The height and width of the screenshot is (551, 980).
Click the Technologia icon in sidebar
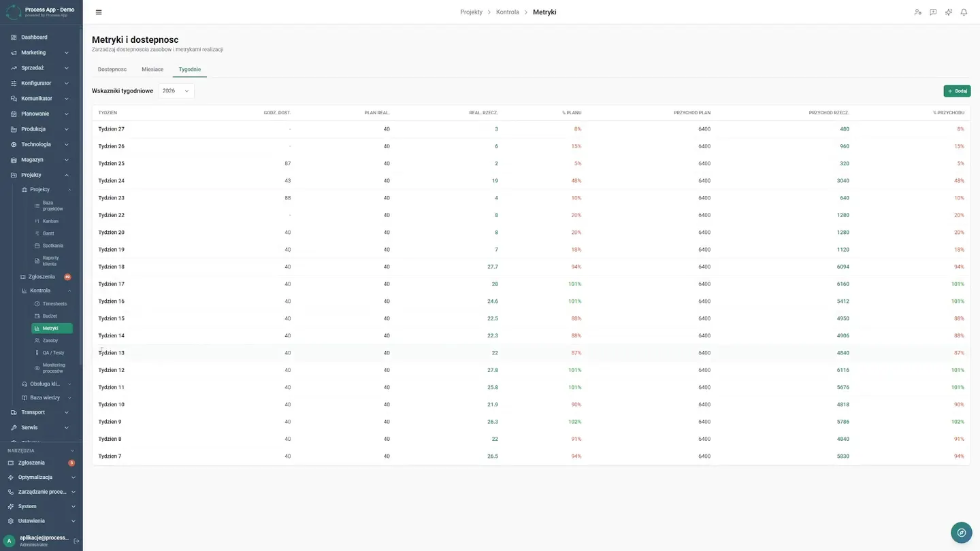(x=14, y=144)
